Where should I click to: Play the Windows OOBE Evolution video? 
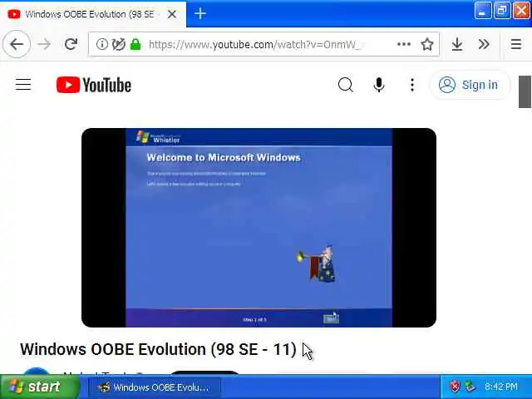click(x=259, y=228)
